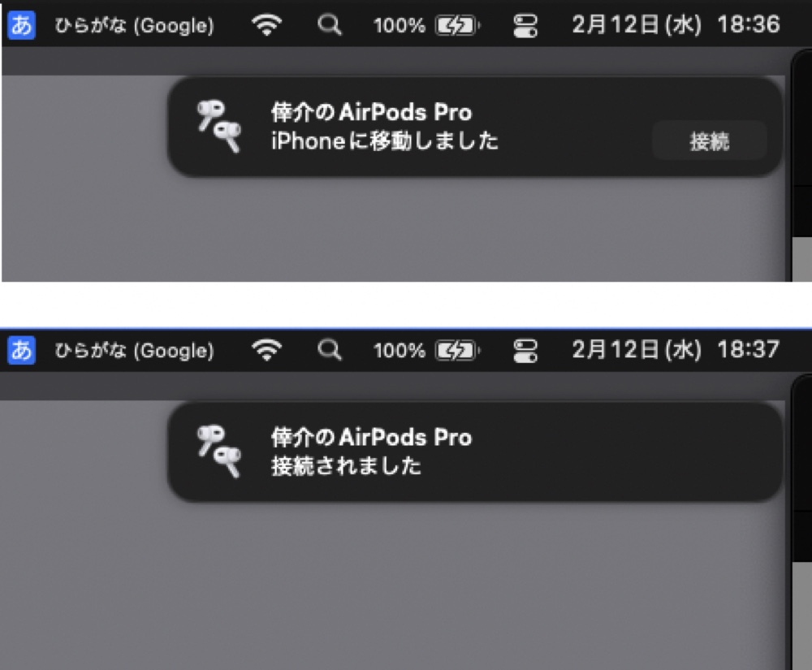Click the Wi-Fi icon in the lower menu bar
The width and height of the screenshot is (812, 670).
coord(266,350)
